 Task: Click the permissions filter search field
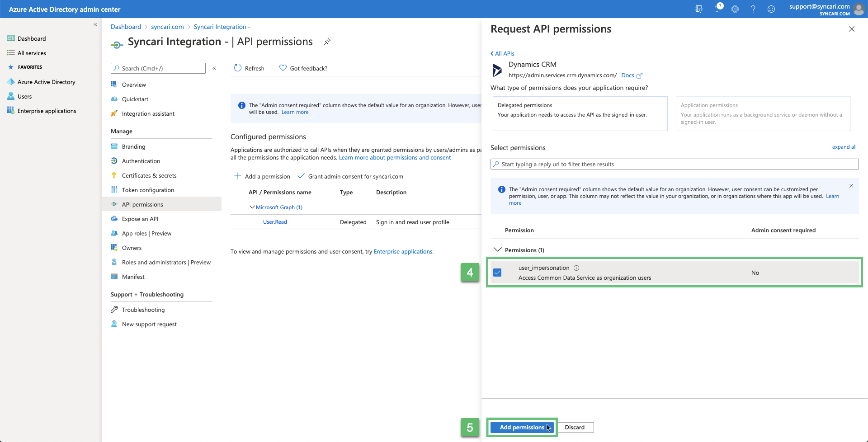click(675, 165)
